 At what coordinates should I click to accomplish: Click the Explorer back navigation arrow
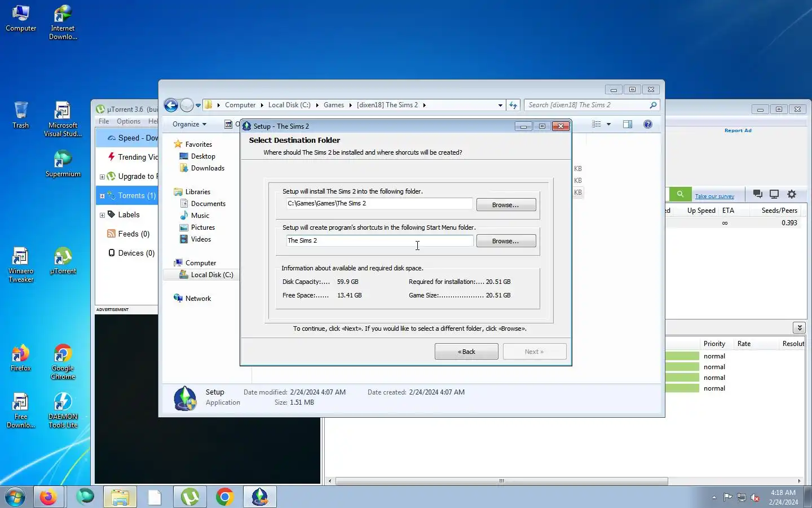click(171, 105)
